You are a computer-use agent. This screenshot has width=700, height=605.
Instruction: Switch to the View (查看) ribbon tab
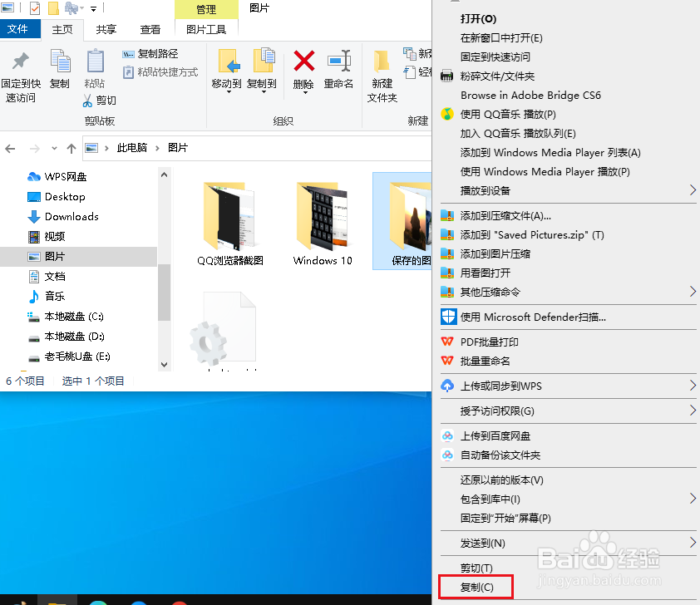click(150, 29)
